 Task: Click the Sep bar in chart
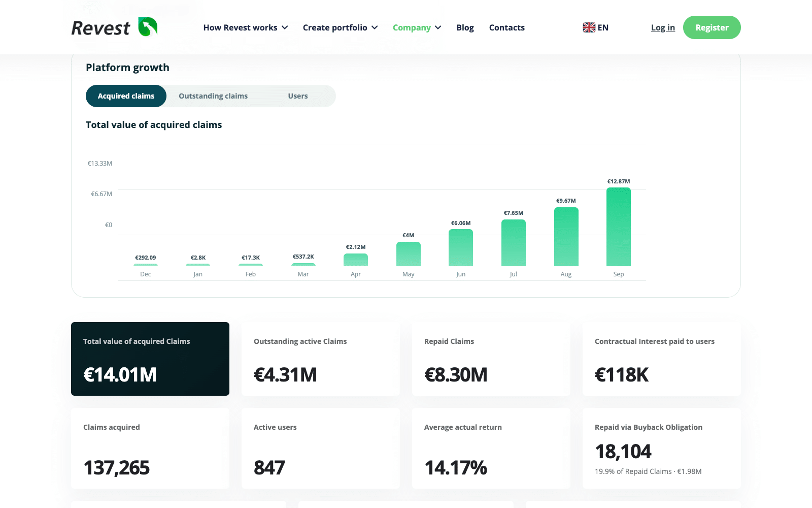[619, 227]
